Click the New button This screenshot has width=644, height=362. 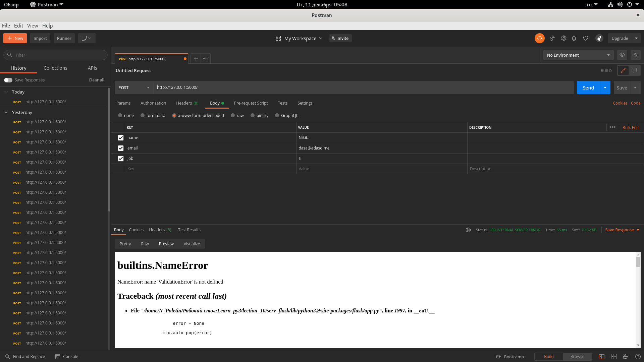15,38
